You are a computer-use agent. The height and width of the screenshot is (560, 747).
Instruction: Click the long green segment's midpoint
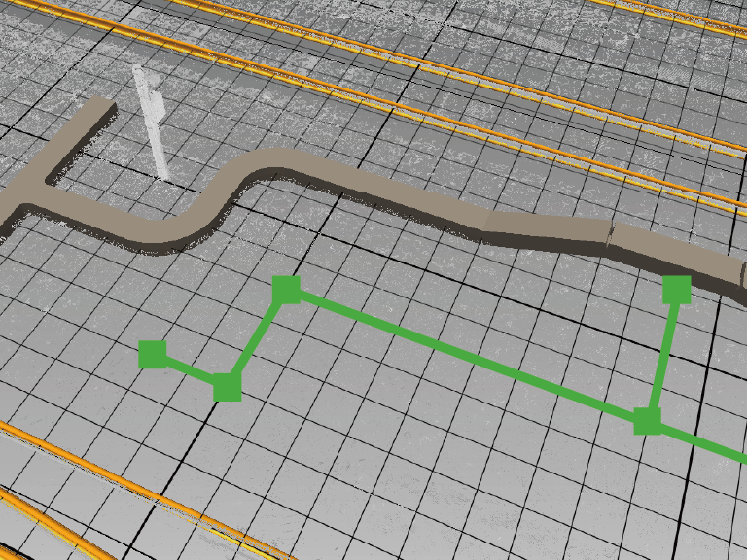(467, 356)
